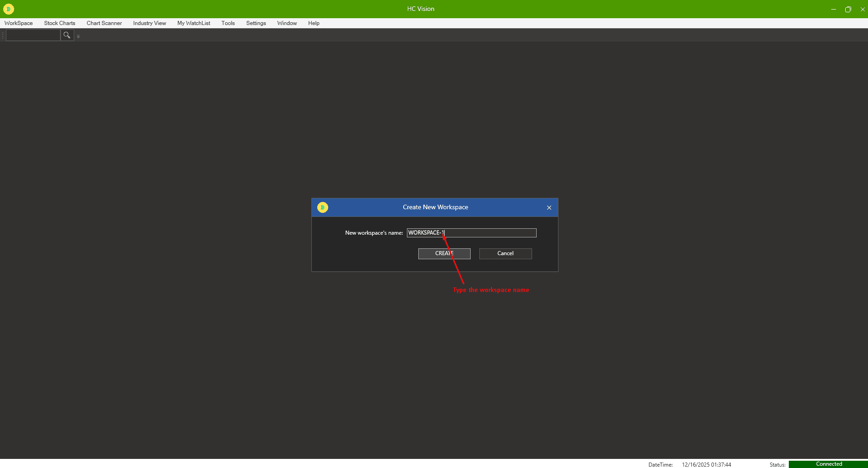Open the Tools menu

[228, 23]
